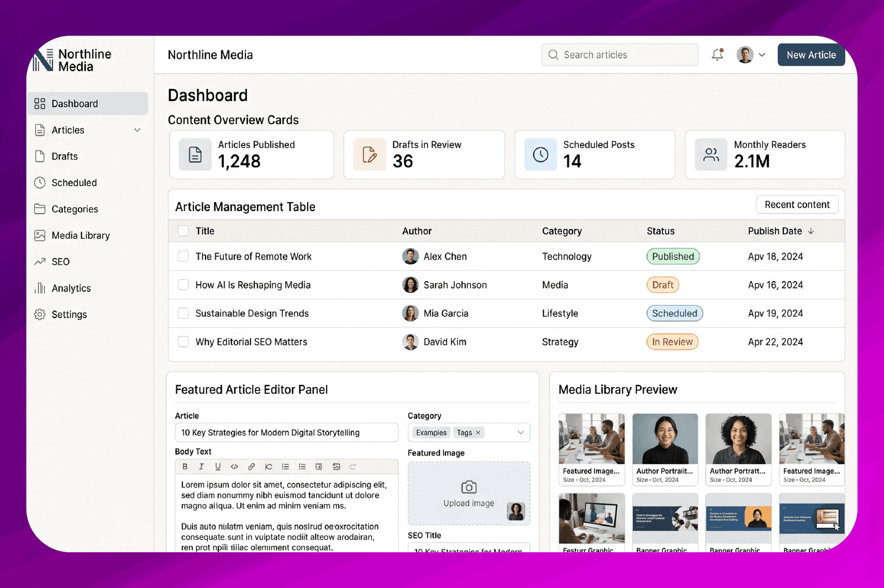Toggle underline in the body text toolbar
This screenshot has height=588, width=884.
click(218, 467)
